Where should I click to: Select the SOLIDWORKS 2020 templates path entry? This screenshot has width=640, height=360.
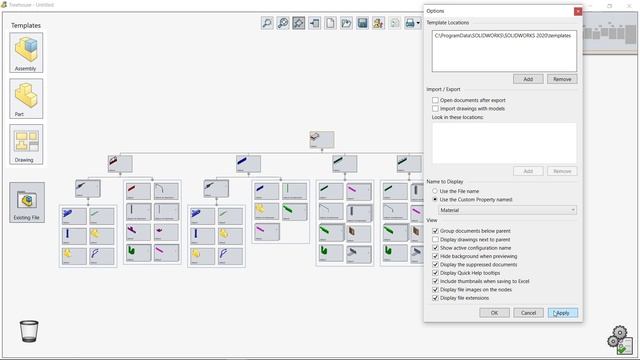[x=503, y=36]
